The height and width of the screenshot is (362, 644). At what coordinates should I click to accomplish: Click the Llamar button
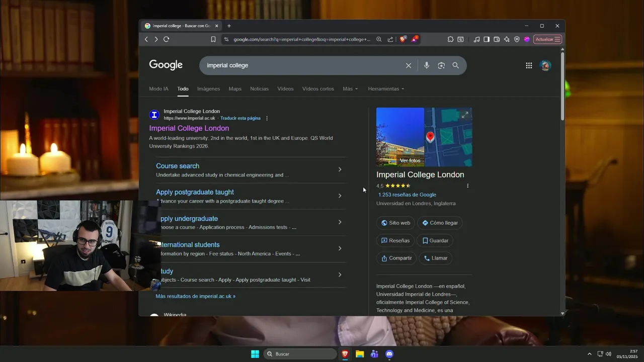[x=435, y=258]
